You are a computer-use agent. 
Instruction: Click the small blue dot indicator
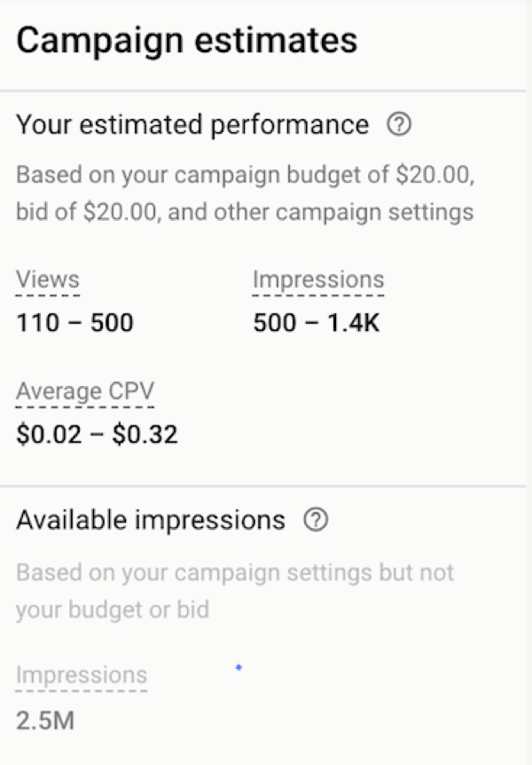[x=239, y=667]
